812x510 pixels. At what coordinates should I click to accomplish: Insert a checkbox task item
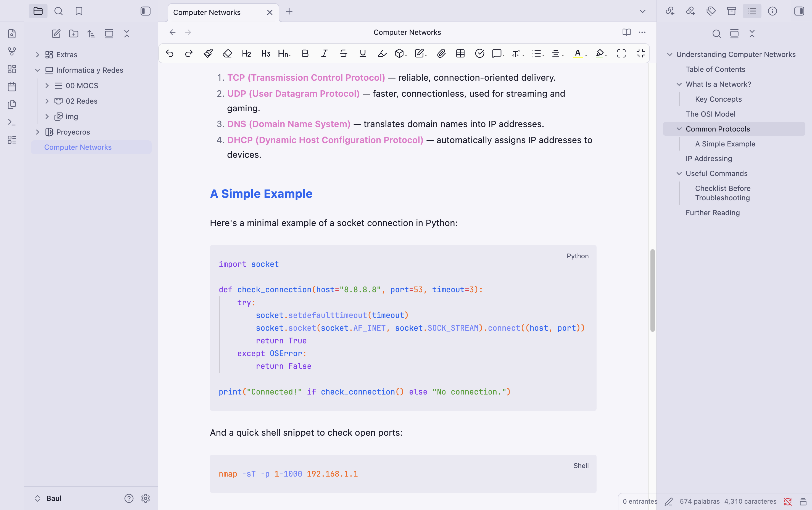pyautogui.click(x=479, y=53)
